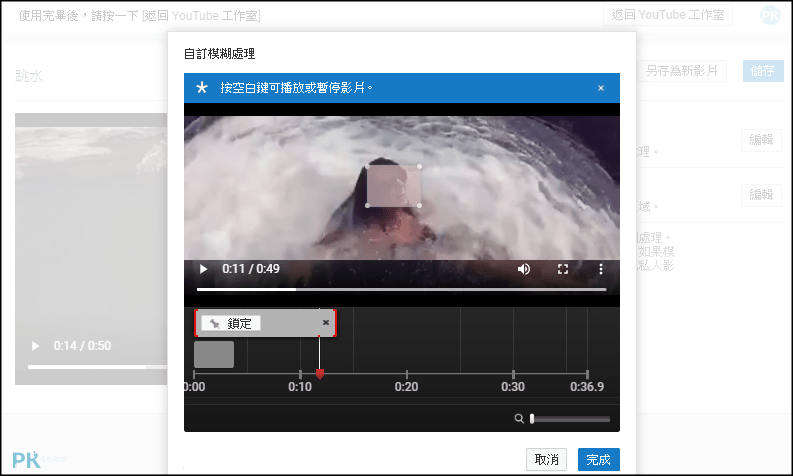793x476 pixels.
Task: Click 另存為新影片 in the background page
Action: coord(682,71)
